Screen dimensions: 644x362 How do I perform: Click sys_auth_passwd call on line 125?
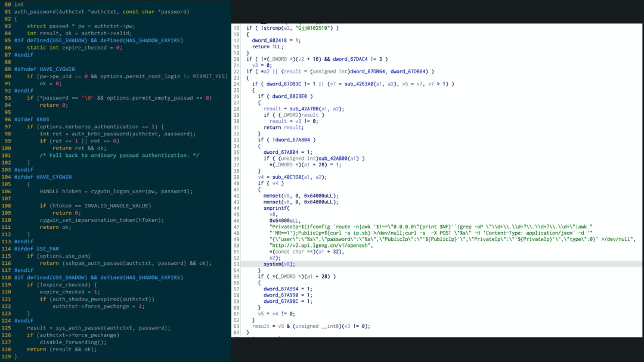(81, 328)
